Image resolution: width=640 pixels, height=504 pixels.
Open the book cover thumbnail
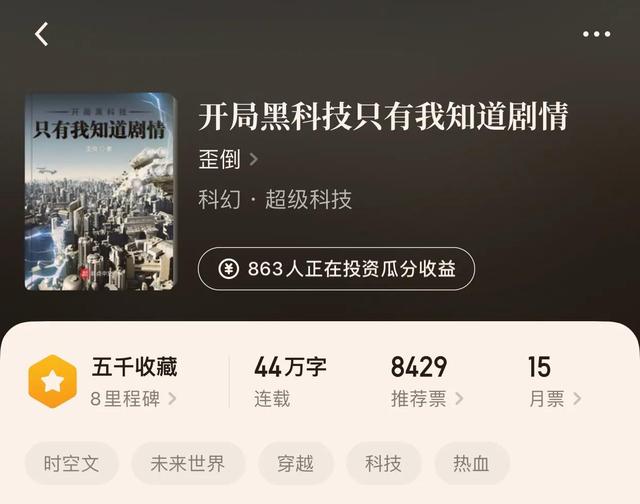[100, 192]
